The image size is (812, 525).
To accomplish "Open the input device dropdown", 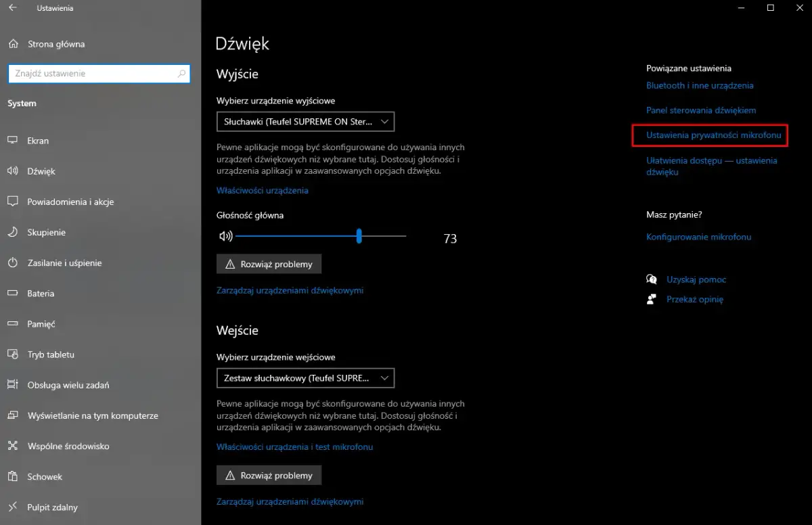I will pyautogui.click(x=305, y=378).
